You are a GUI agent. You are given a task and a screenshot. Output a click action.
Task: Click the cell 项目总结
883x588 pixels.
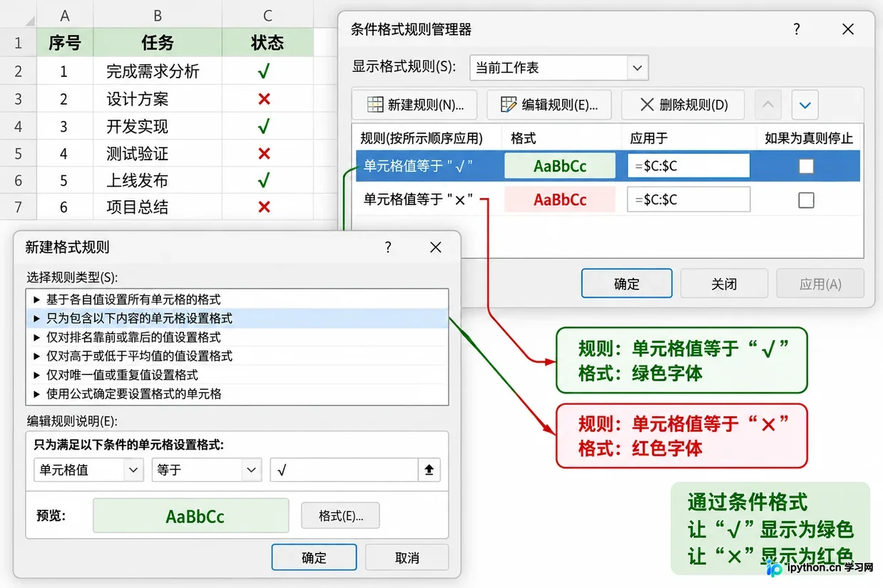click(158, 207)
